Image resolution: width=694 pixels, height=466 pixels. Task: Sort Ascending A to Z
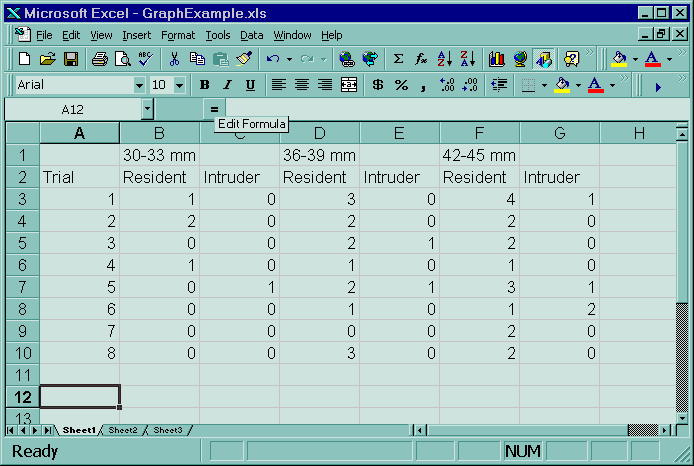tap(444, 58)
